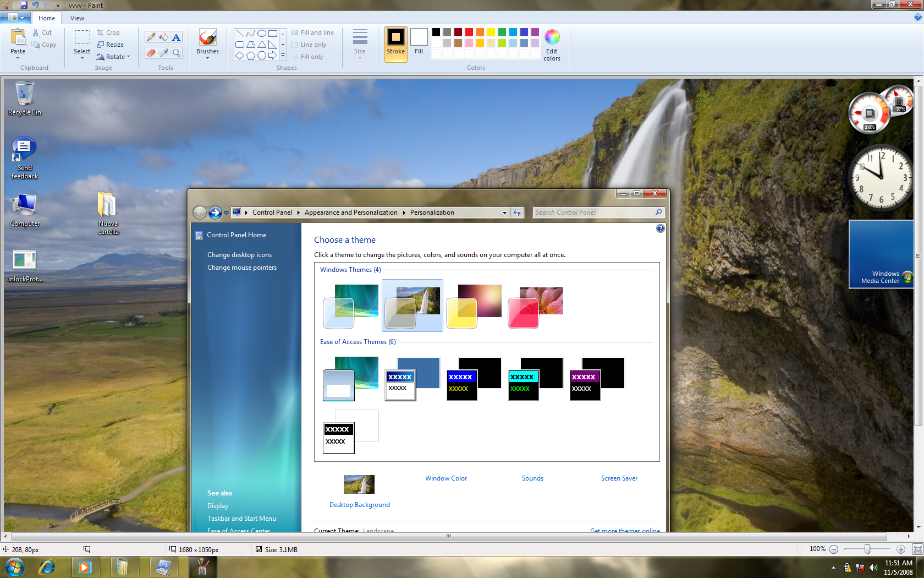Switch active color to Fill
The height and width of the screenshot is (578, 924).
[419, 41]
